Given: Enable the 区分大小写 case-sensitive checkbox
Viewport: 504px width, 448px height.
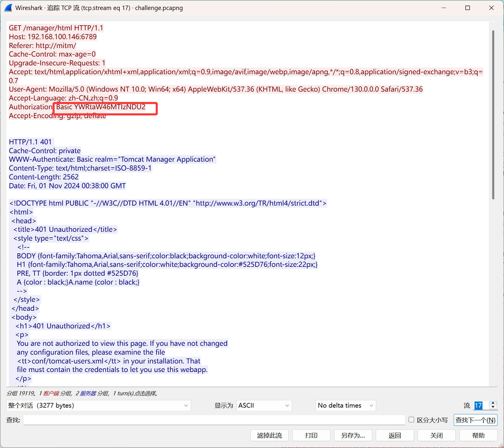Looking at the screenshot, I should 411,420.
